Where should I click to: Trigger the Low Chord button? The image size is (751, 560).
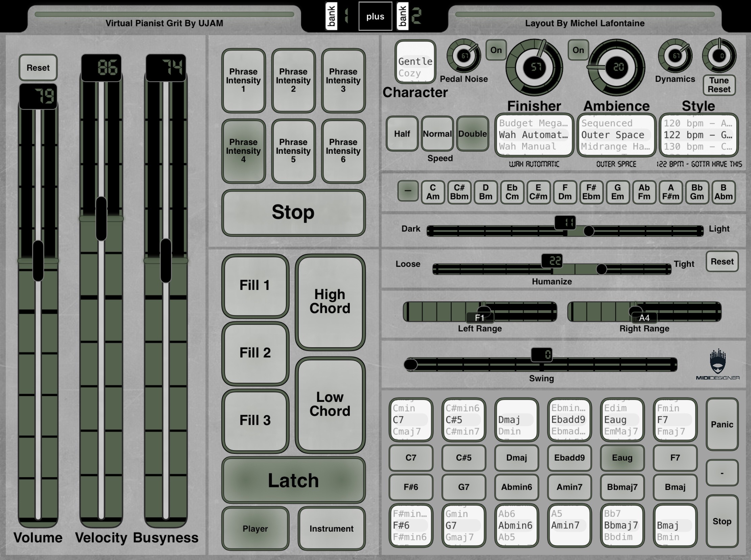tap(330, 405)
